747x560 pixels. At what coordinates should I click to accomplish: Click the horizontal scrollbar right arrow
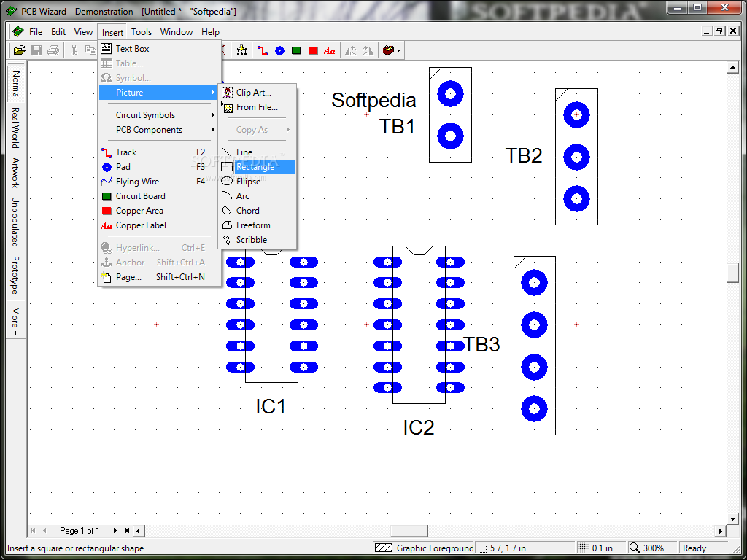coord(720,531)
